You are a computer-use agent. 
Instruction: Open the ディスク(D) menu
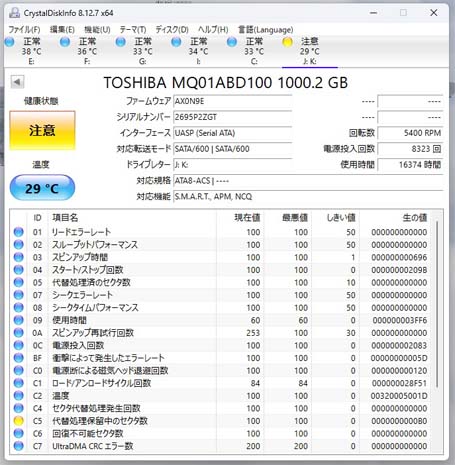(x=172, y=30)
